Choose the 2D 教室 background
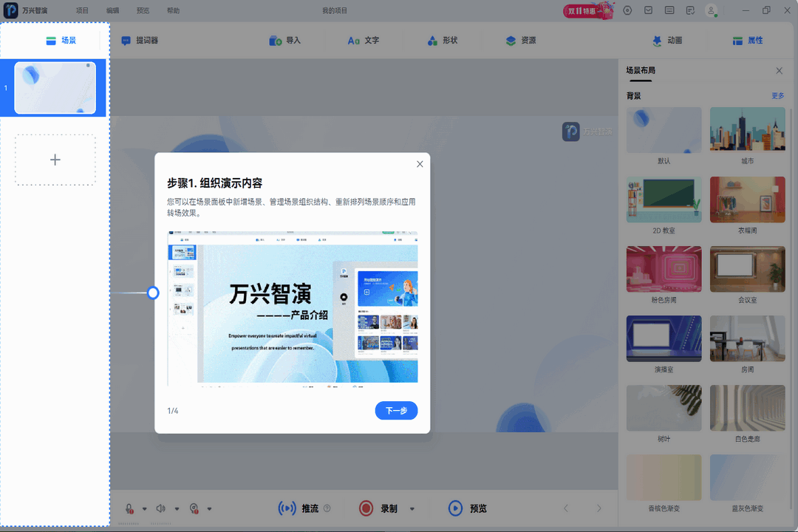798x532 pixels. 664,199
